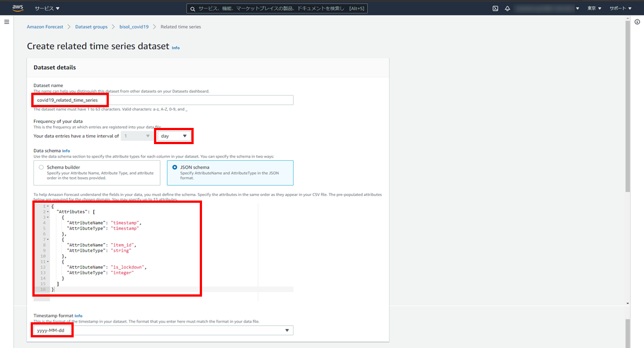Collapse the fold arrow on editor line 7
The width and height of the screenshot is (644, 348).
48,239
